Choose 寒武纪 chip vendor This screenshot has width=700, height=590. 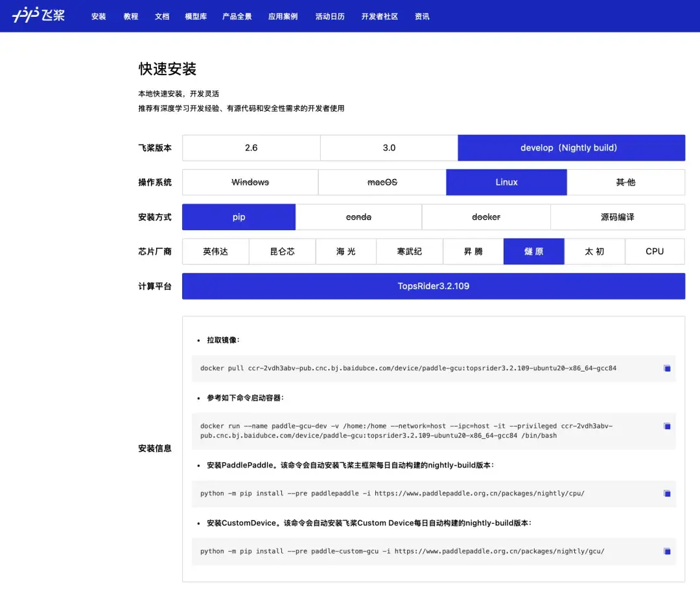pyautogui.click(x=410, y=252)
